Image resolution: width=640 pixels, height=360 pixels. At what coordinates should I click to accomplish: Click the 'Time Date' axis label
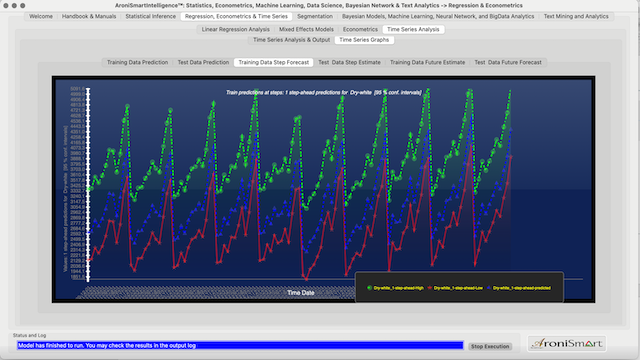pyautogui.click(x=300, y=293)
